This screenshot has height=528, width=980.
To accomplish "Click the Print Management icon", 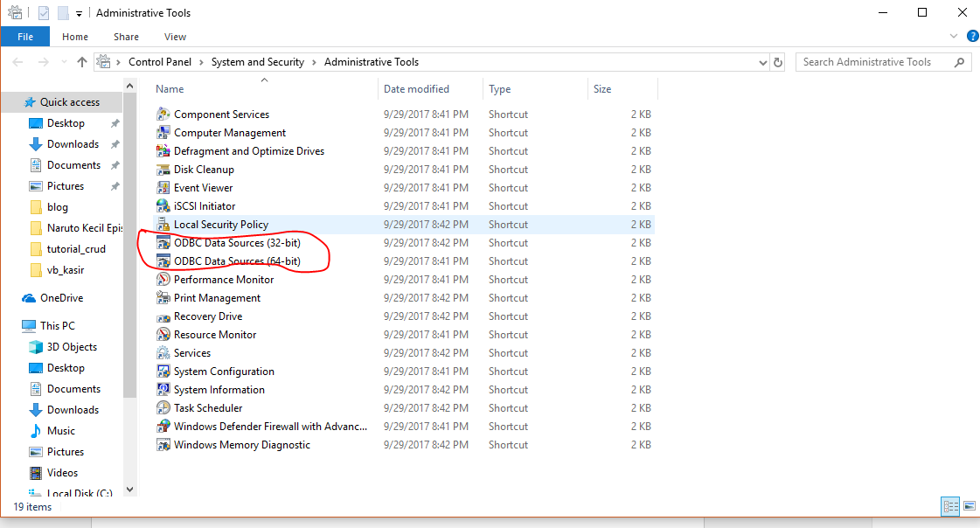I will tap(163, 297).
